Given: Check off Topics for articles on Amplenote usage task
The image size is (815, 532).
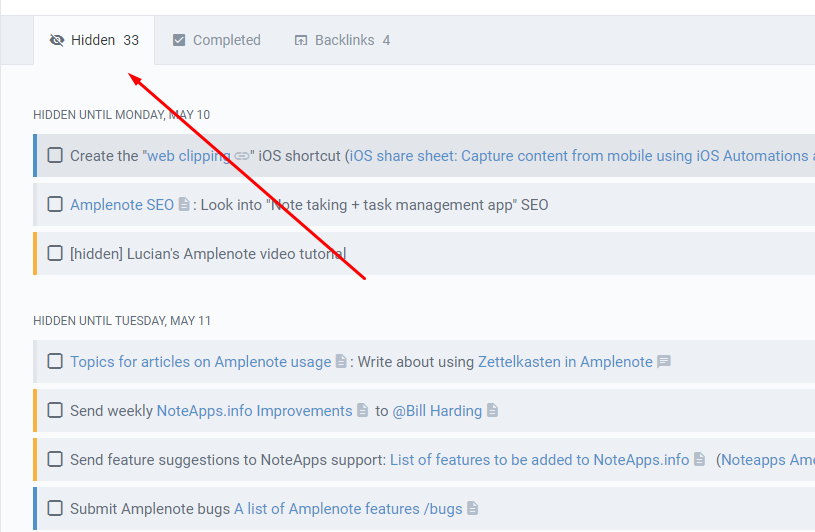Looking at the screenshot, I should (x=55, y=361).
